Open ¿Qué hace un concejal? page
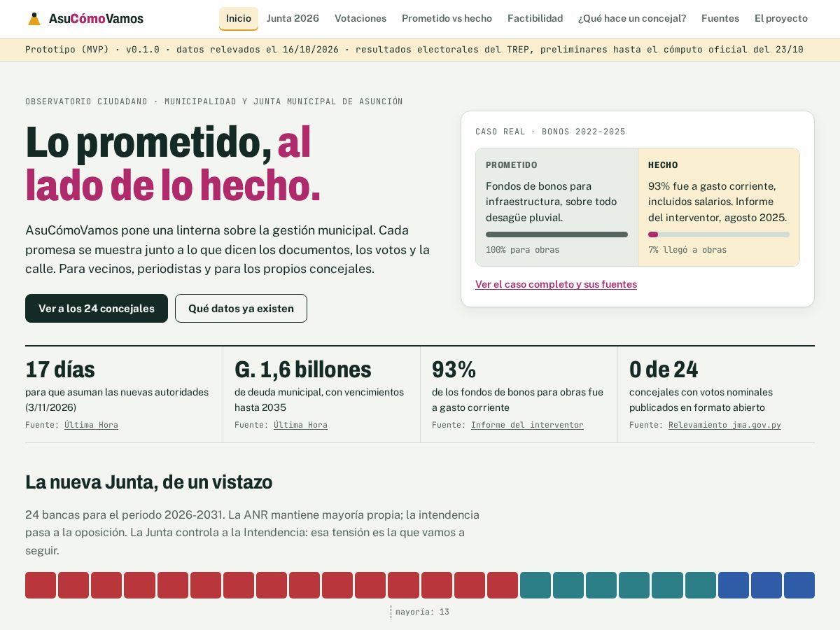Screen dimensions: 840x630 [x=632, y=18]
